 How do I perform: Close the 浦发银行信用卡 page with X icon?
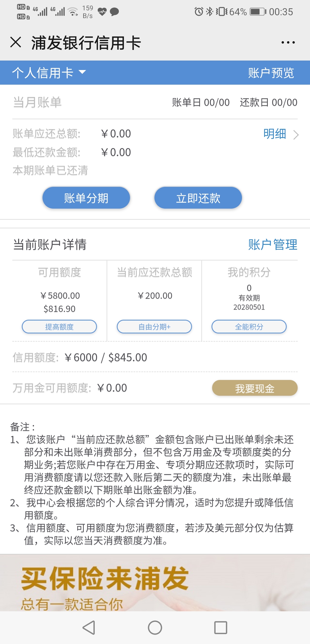pos(16,42)
